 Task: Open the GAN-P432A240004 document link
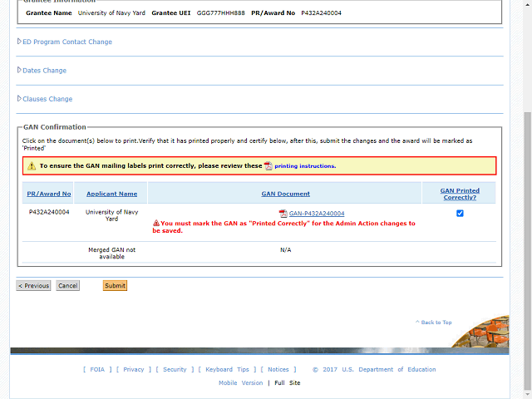317,214
